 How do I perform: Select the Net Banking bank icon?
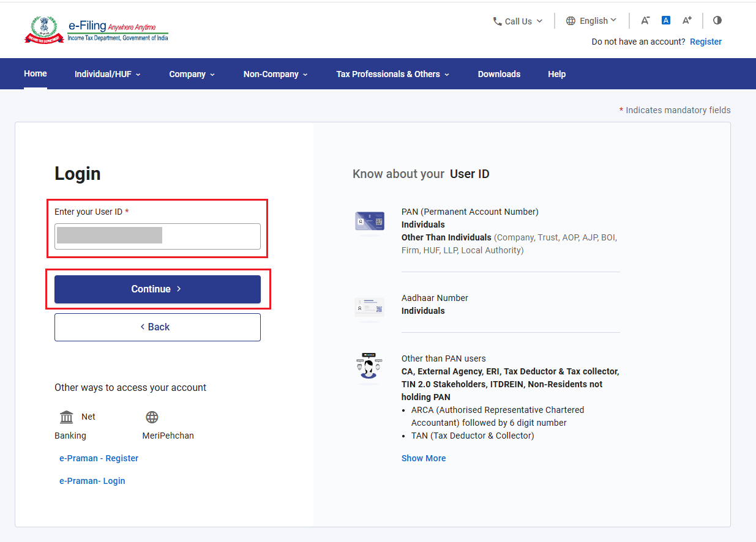pyautogui.click(x=66, y=417)
